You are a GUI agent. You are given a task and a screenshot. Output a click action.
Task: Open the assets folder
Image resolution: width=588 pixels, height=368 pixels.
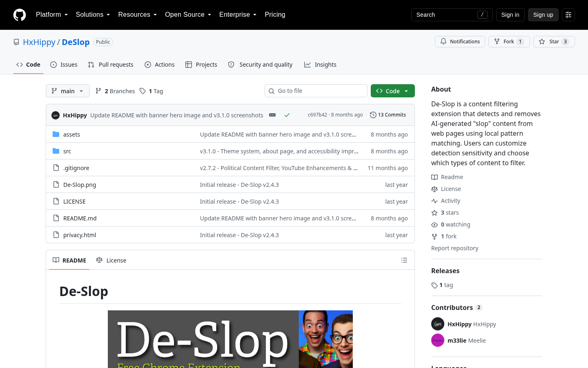pyautogui.click(x=71, y=135)
